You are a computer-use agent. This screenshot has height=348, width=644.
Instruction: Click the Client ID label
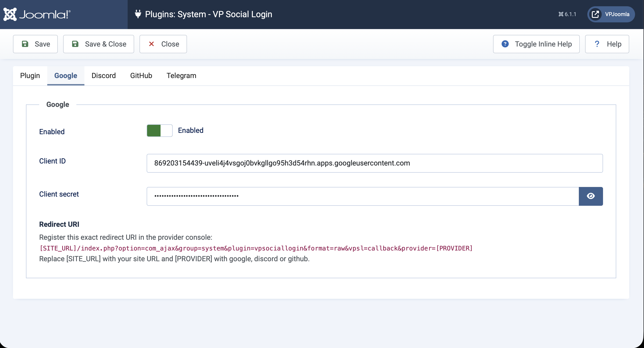[52, 161]
